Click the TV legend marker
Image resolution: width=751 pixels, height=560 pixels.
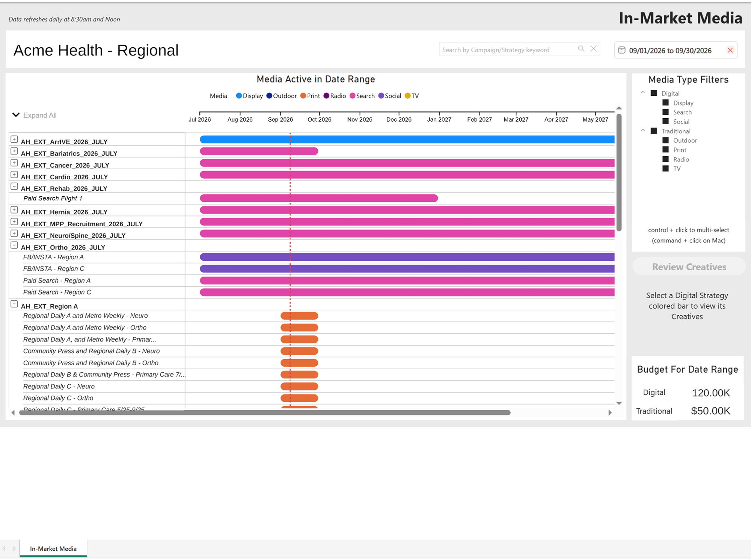(x=408, y=96)
